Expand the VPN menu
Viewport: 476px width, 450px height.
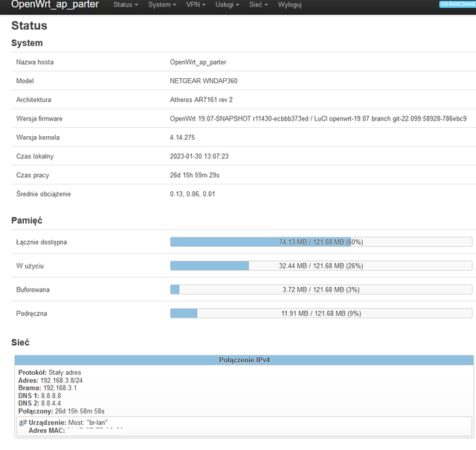196,4
